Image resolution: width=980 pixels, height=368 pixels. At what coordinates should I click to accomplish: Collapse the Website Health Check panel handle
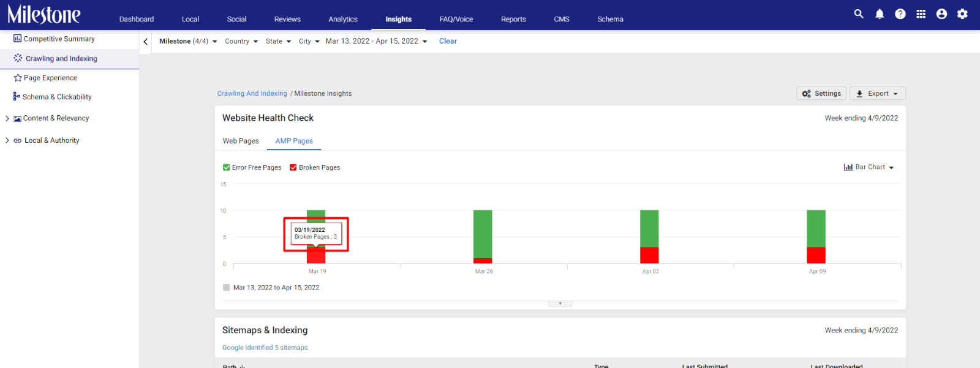coord(560,304)
